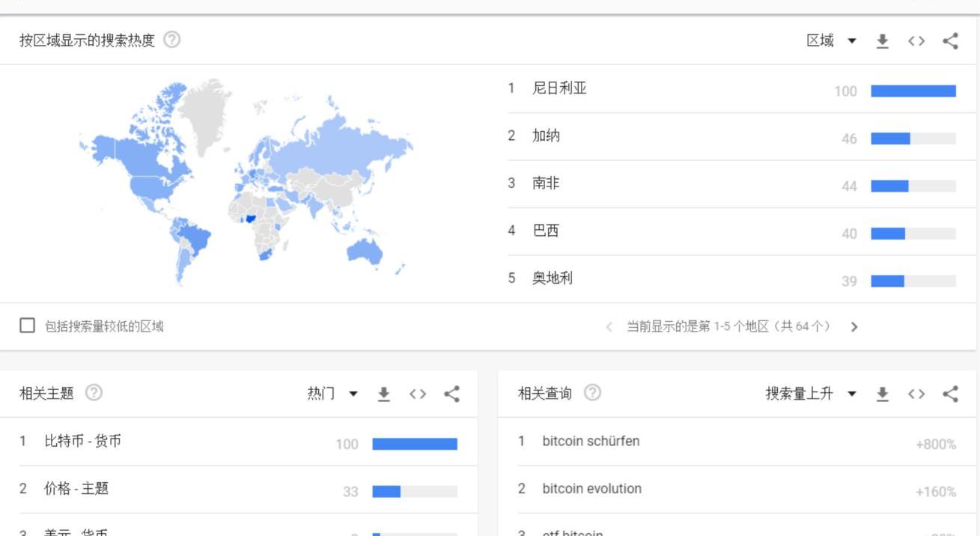
Task: Click the blue bar for 巴西
Action: 888,234
